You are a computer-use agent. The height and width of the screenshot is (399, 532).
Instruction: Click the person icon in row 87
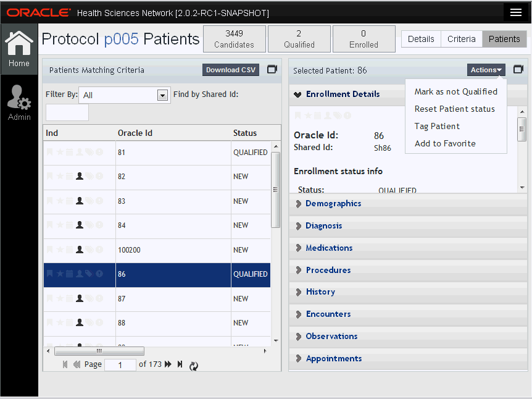pos(80,298)
